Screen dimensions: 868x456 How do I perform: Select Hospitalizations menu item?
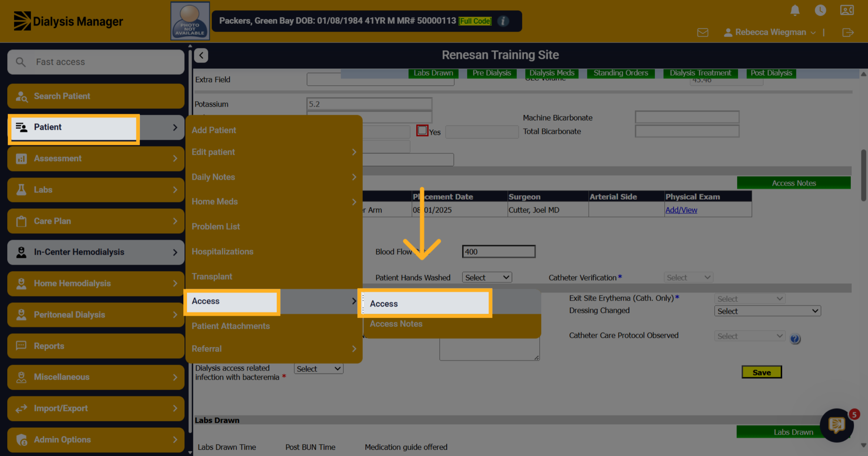coord(222,251)
